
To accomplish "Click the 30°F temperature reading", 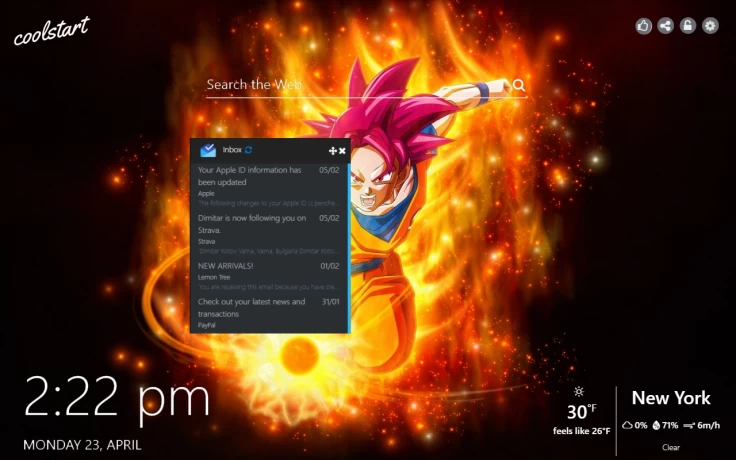I will point(582,412).
